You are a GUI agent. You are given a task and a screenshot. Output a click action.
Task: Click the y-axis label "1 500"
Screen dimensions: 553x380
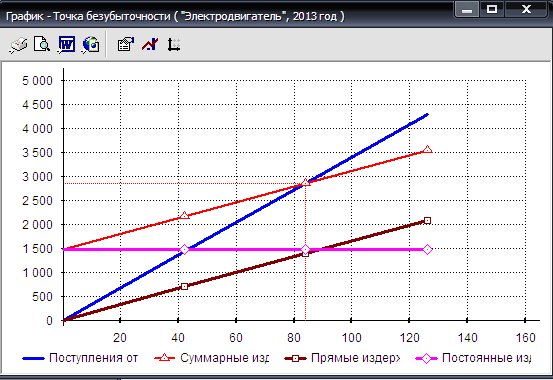37,249
